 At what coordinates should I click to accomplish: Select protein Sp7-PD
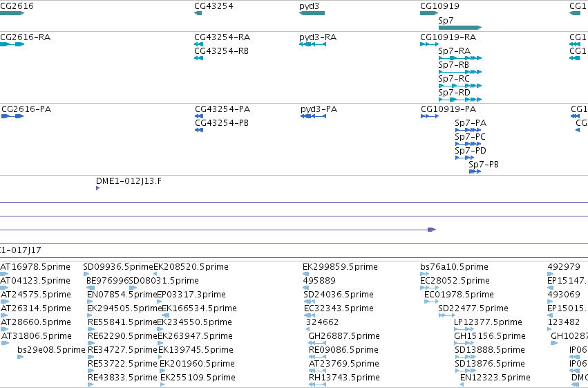(x=464, y=158)
